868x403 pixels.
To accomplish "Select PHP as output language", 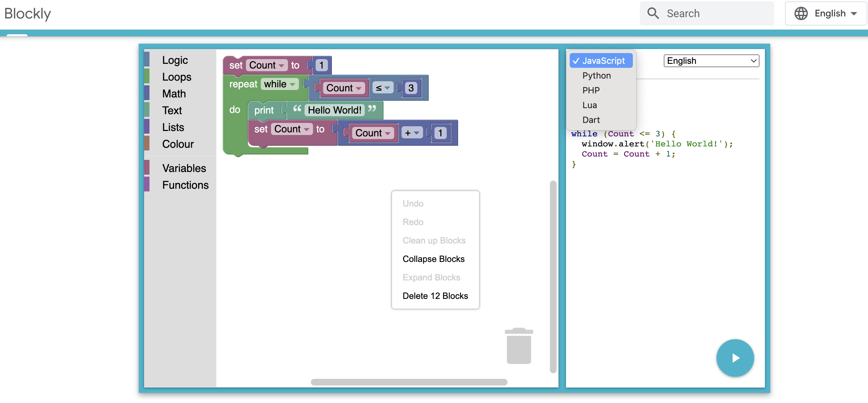I will 592,90.
